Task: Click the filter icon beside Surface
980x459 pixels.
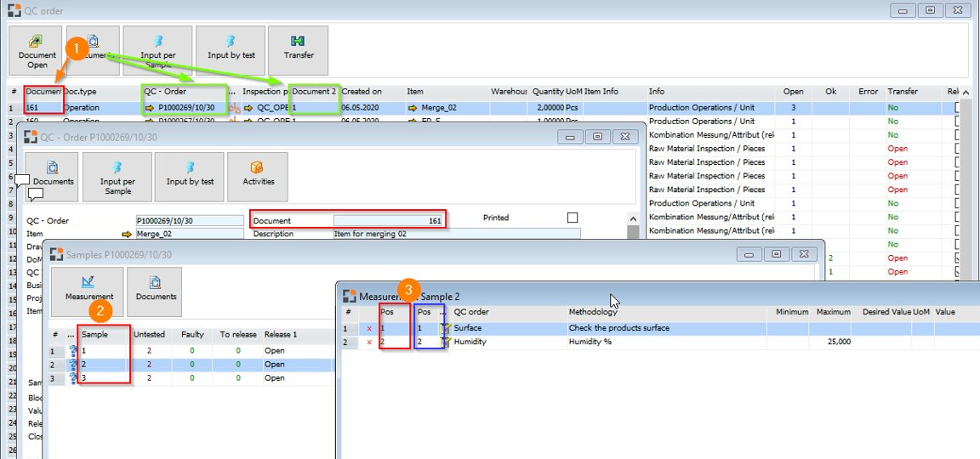Action: 444,328
